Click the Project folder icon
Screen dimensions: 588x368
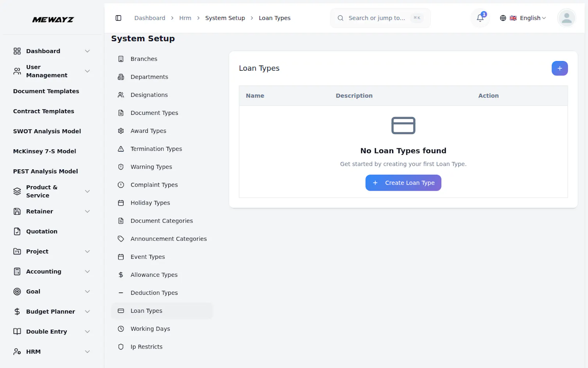(x=17, y=252)
